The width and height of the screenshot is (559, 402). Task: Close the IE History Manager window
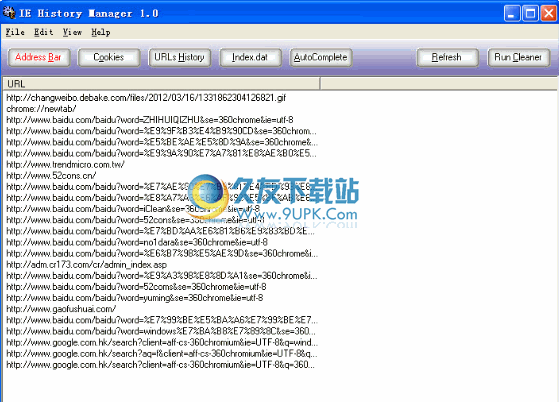[x=549, y=14]
